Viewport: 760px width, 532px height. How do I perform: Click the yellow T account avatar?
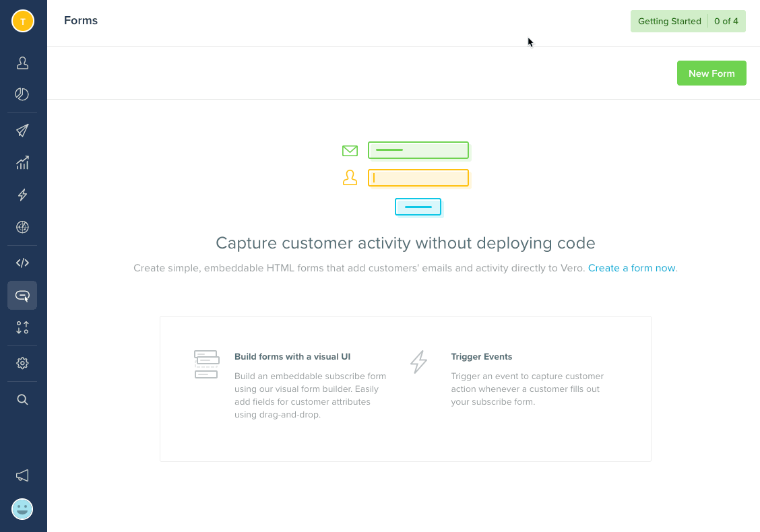(22, 21)
